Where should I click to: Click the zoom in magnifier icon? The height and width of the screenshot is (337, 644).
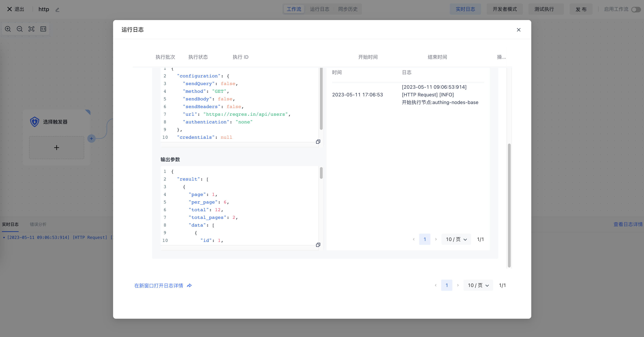pos(8,29)
